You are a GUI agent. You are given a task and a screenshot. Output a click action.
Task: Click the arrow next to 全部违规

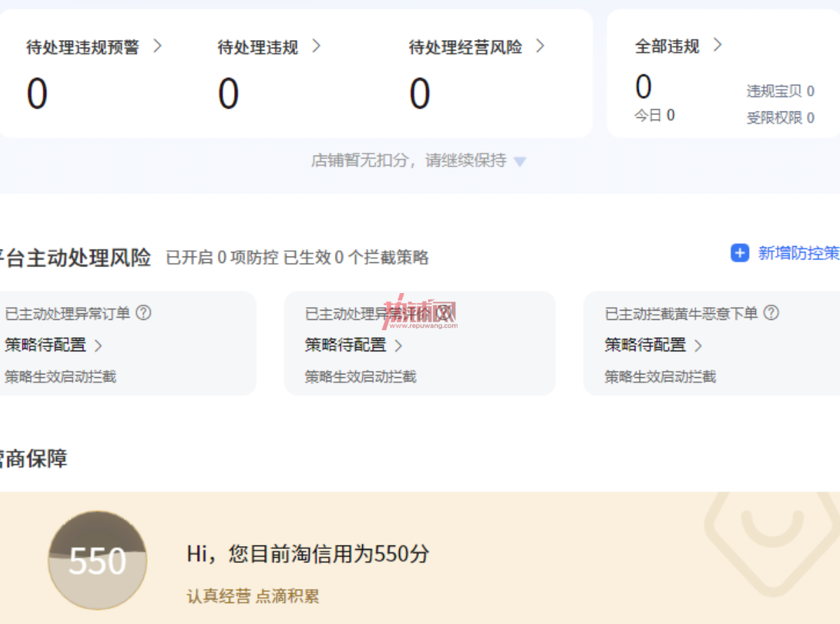click(x=718, y=45)
